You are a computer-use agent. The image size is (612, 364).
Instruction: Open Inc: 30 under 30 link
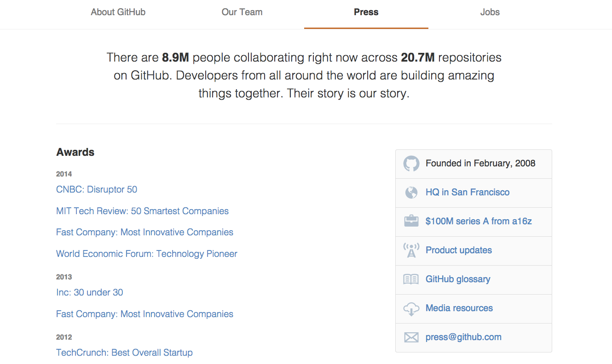pyautogui.click(x=90, y=292)
